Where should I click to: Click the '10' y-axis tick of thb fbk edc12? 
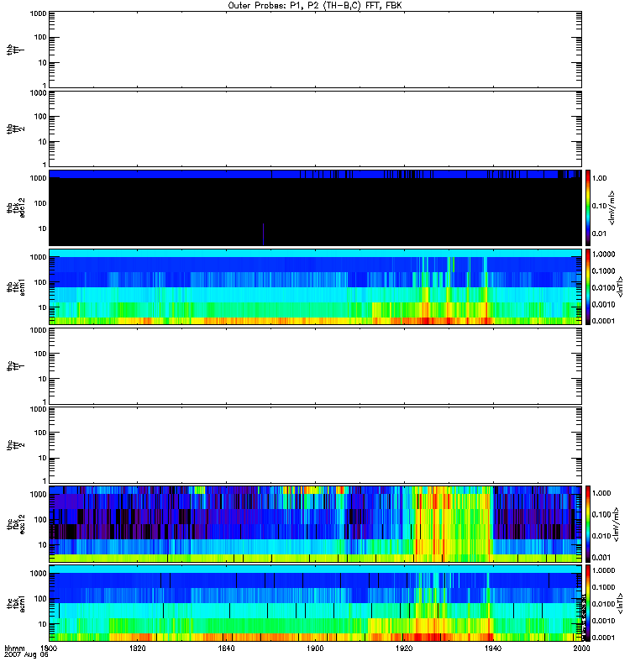(x=43, y=228)
